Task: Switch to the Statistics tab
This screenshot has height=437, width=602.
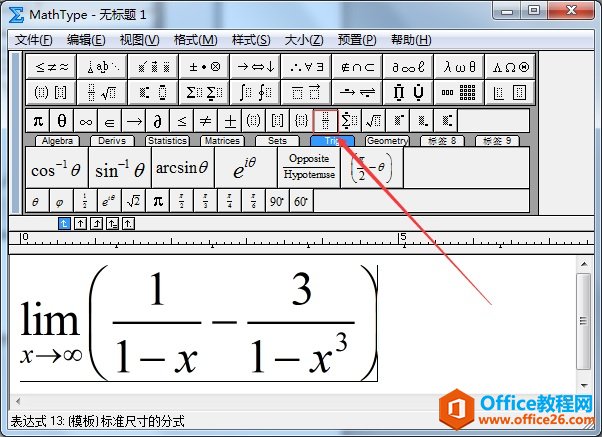Action: tap(167, 141)
